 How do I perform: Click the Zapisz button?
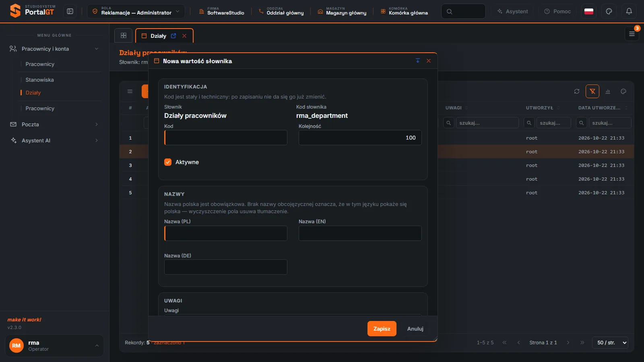[x=382, y=329]
